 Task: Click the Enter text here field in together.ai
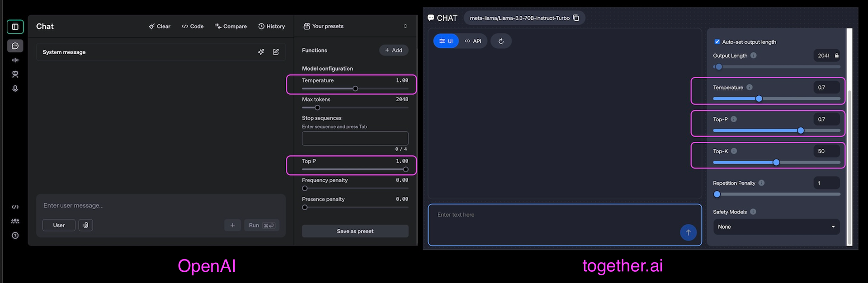tap(565, 225)
